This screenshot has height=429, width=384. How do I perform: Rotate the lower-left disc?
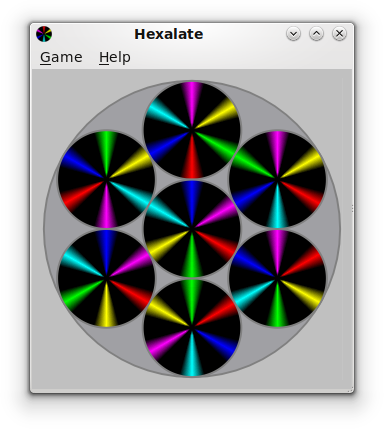106,278
